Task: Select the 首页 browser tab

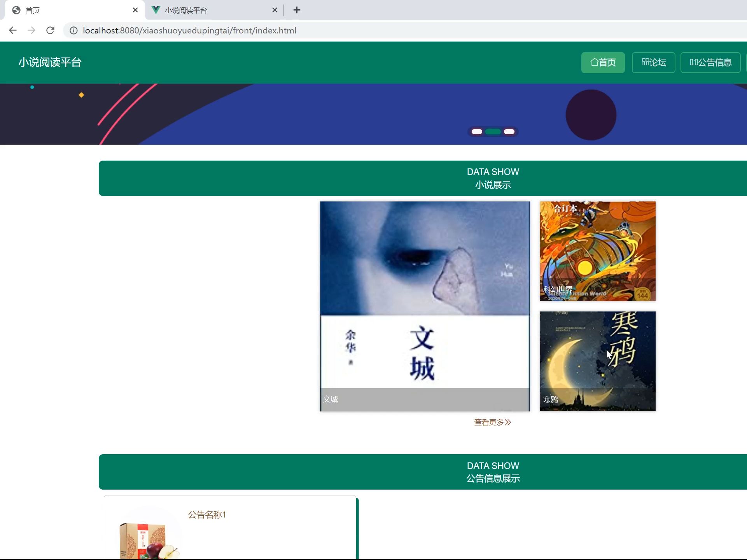Action: click(74, 10)
